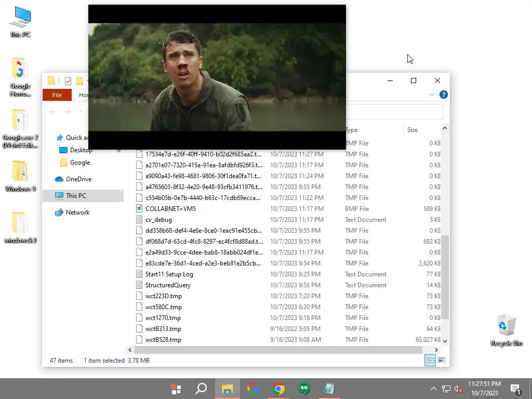Switch to Details view layout
This screenshot has width=532, height=399.
coord(430,361)
